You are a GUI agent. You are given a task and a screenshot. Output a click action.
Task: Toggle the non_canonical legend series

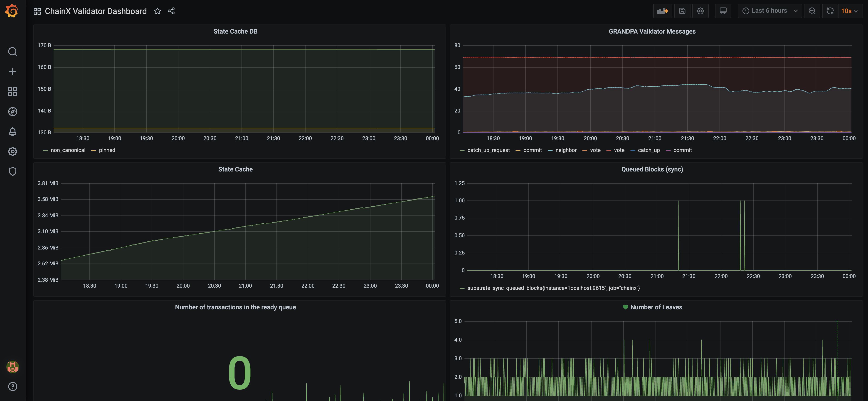(x=68, y=150)
